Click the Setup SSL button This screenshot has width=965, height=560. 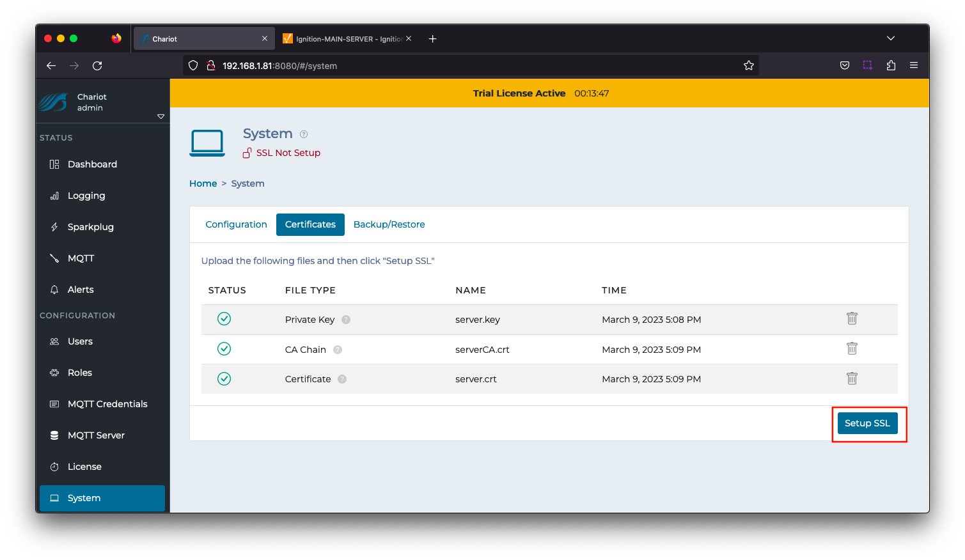[868, 423]
